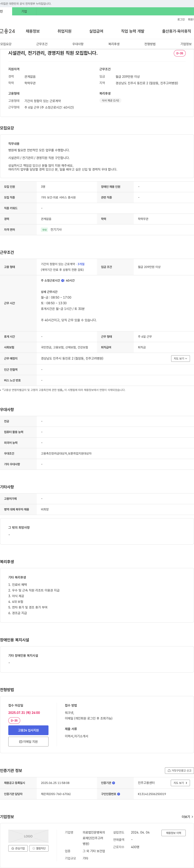
Task: Open the 직업 능력 개발 menu
Action: (133, 31)
